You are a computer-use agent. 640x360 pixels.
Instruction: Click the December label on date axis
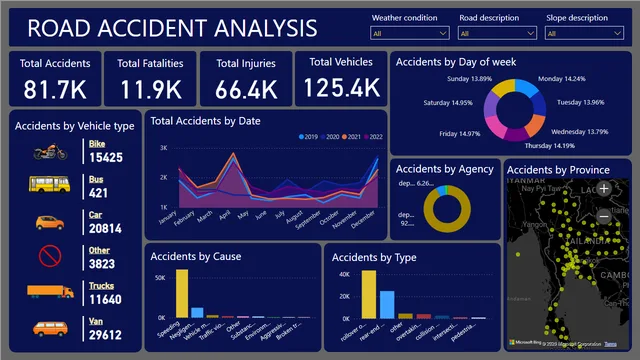coord(365,219)
